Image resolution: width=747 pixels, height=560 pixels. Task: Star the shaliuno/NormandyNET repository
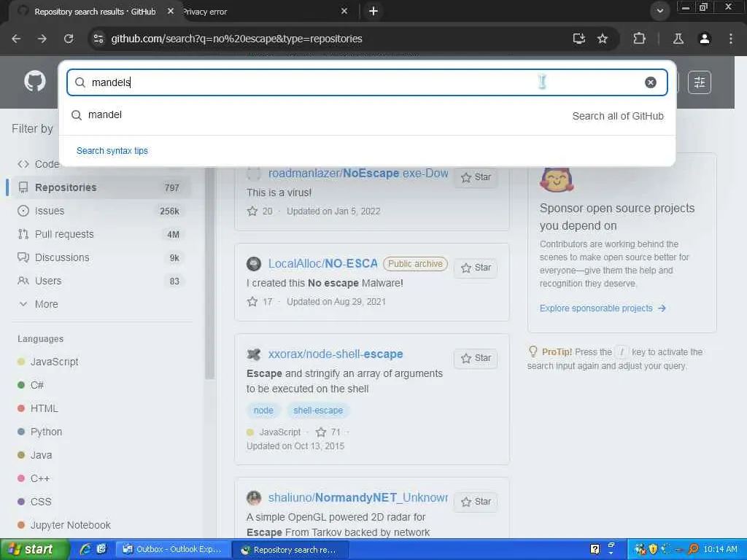pos(476,502)
